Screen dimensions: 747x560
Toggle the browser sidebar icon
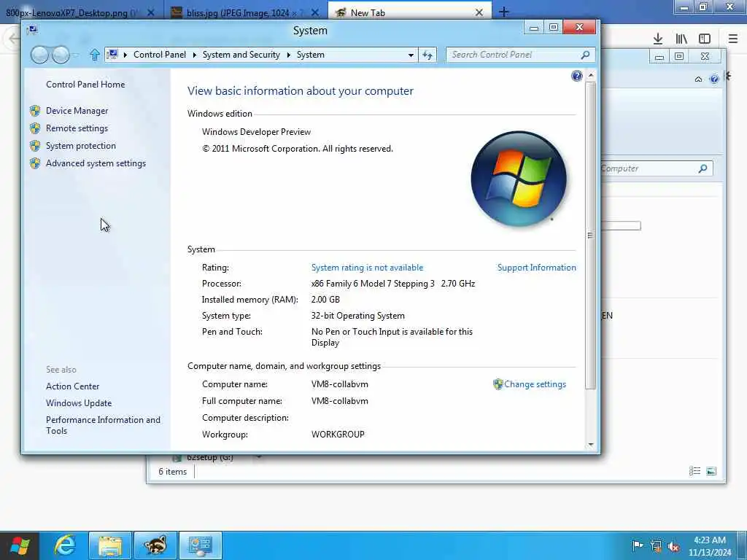coord(705,39)
